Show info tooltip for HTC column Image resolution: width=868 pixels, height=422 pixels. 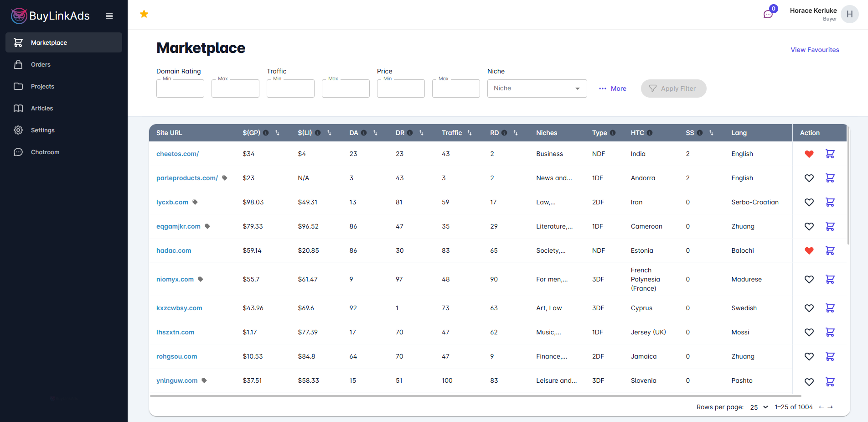[650, 133]
